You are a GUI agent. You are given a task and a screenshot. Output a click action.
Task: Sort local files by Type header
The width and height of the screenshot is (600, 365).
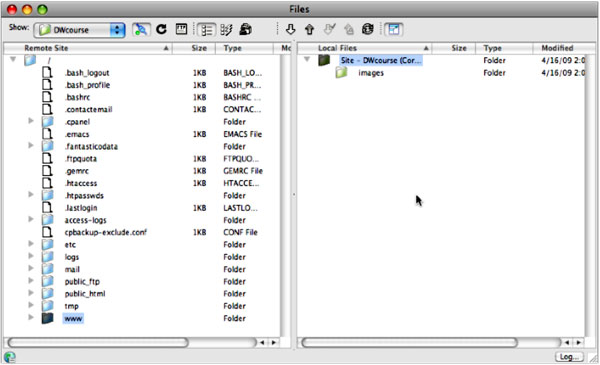(x=504, y=48)
